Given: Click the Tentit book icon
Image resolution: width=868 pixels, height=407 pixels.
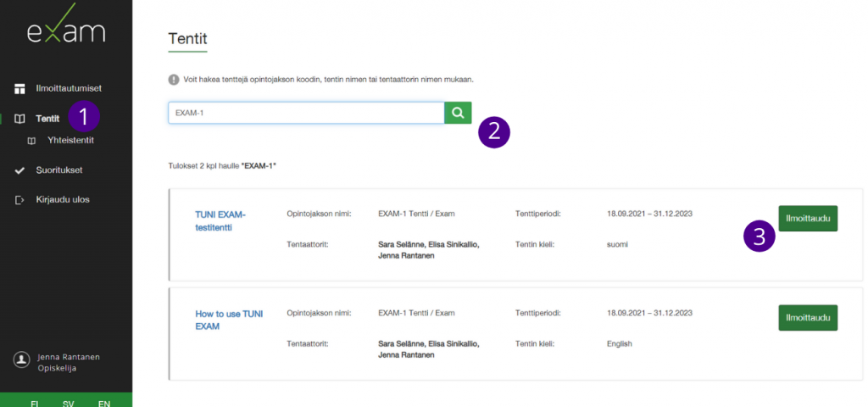Looking at the screenshot, I should click(x=20, y=119).
